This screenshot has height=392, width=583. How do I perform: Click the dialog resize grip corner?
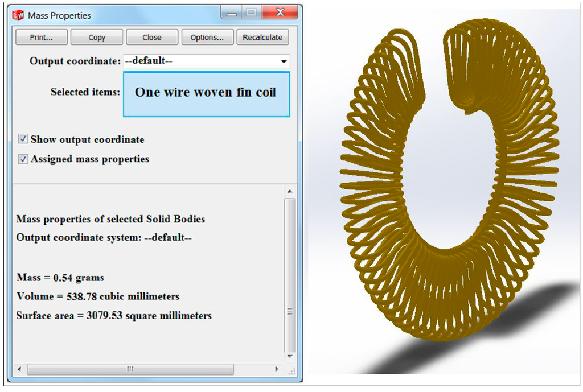coord(292,372)
